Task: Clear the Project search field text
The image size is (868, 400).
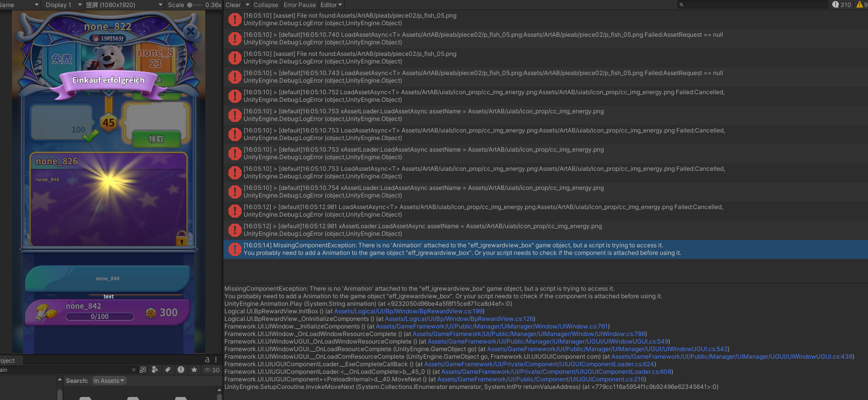Action: point(133,370)
